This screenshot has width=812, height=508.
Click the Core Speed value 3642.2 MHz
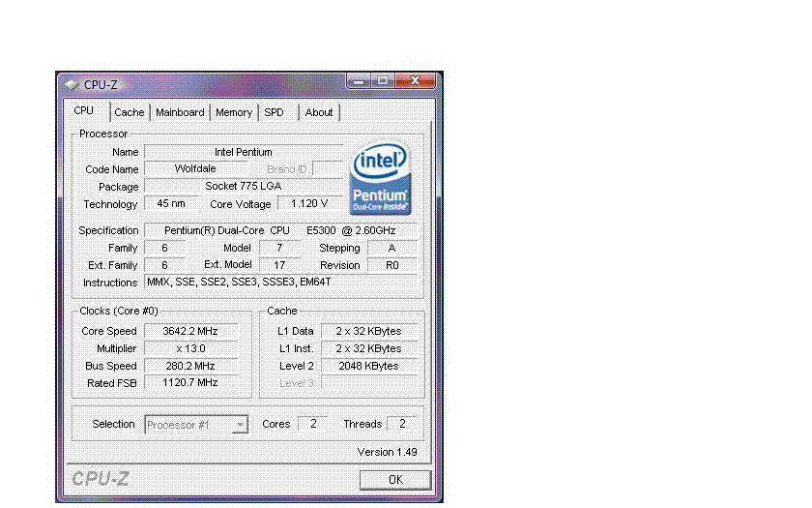[x=190, y=331]
